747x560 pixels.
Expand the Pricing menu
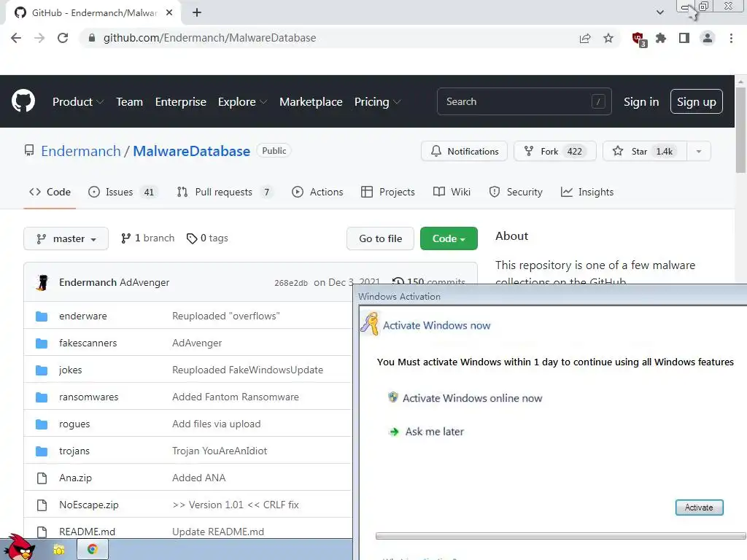pyautogui.click(x=377, y=102)
